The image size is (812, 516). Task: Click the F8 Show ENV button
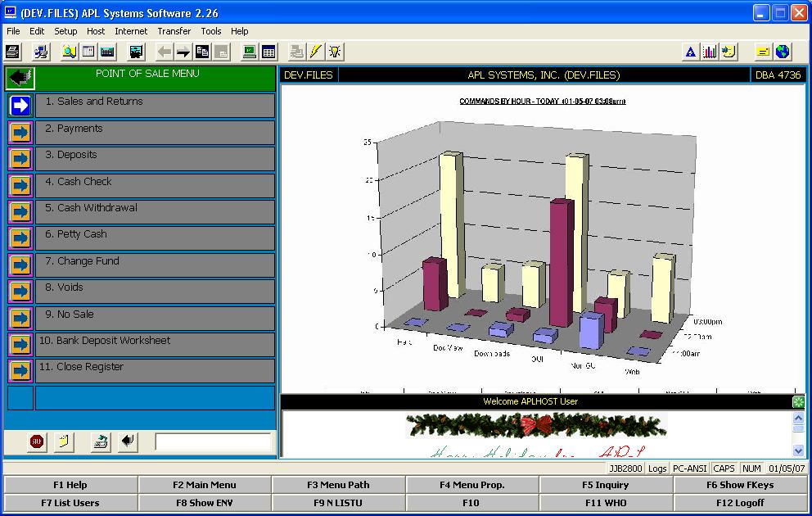pos(205,503)
